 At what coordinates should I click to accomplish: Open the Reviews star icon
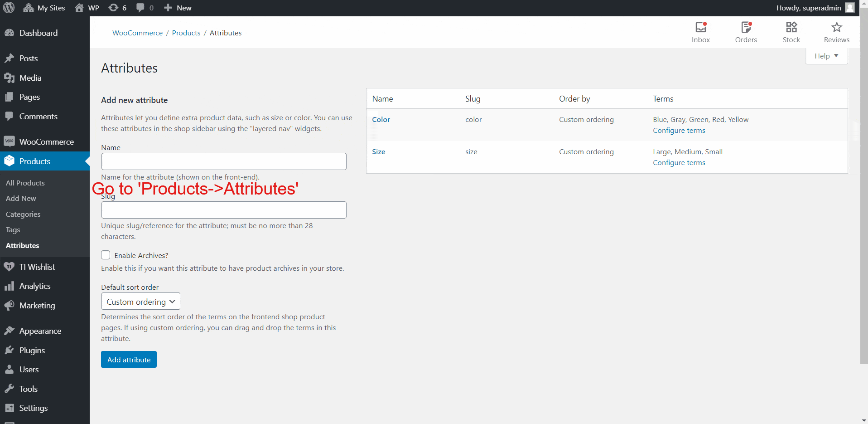click(x=837, y=28)
